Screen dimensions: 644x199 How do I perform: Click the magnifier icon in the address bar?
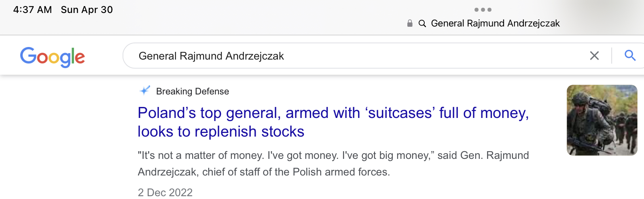422,24
